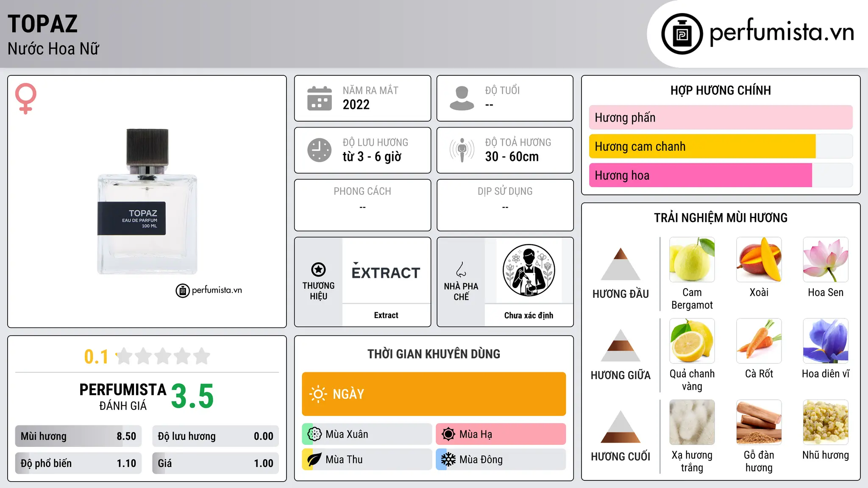The image size is (868, 488).
Task: Click the Mùi hương 8.50 score bar
Action: click(78, 436)
